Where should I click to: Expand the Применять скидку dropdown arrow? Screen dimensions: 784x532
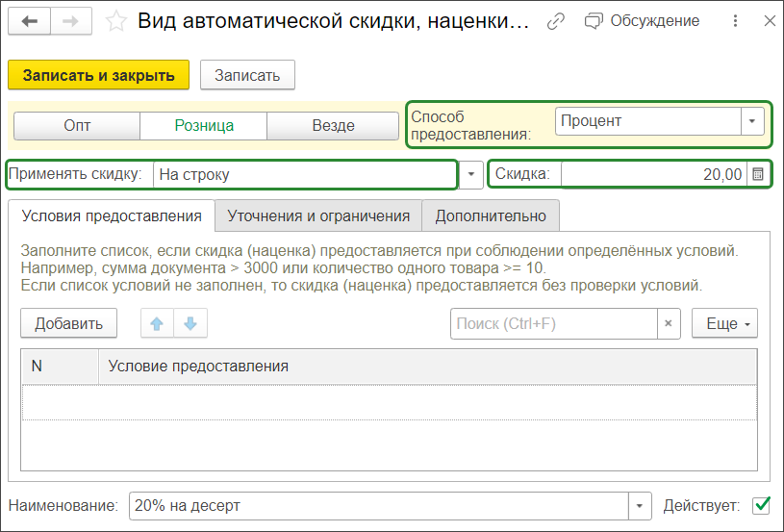click(x=471, y=174)
